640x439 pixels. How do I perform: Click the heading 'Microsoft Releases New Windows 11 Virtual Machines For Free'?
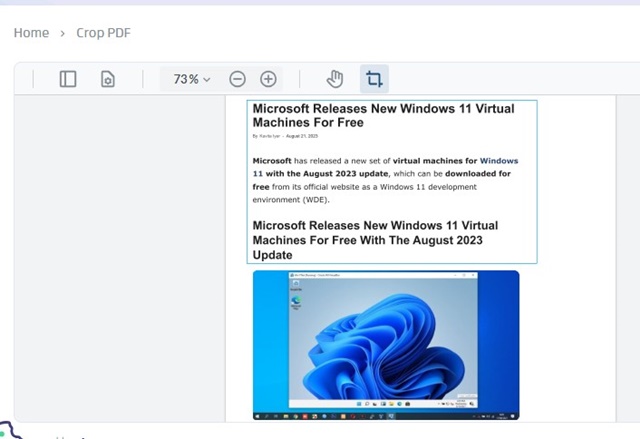(x=383, y=115)
